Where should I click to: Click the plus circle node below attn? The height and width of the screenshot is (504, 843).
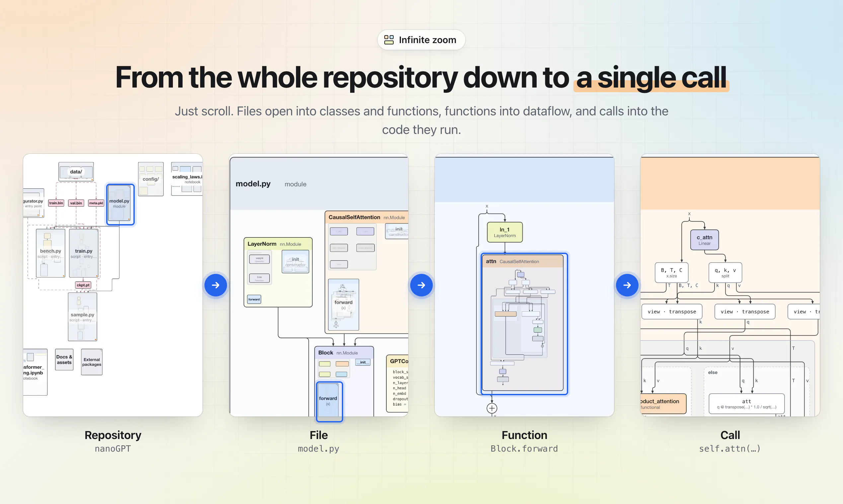point(492,408)
